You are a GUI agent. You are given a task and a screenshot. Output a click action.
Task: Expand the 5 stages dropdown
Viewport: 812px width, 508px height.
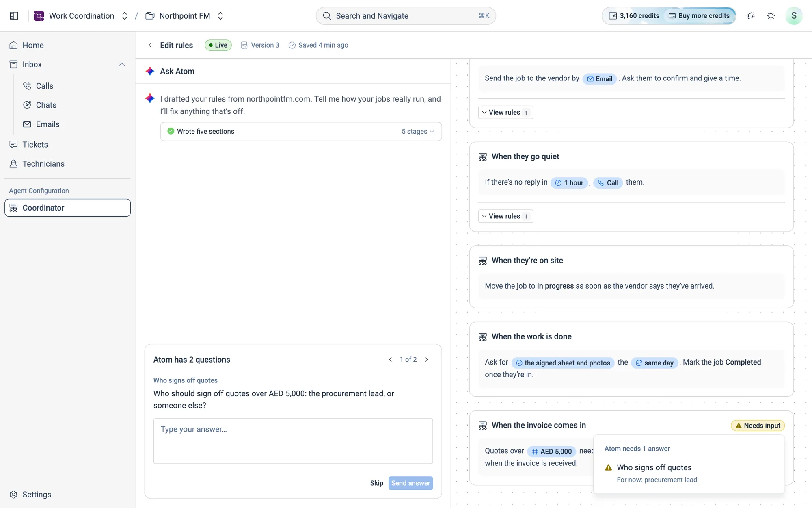click(418, 132)
